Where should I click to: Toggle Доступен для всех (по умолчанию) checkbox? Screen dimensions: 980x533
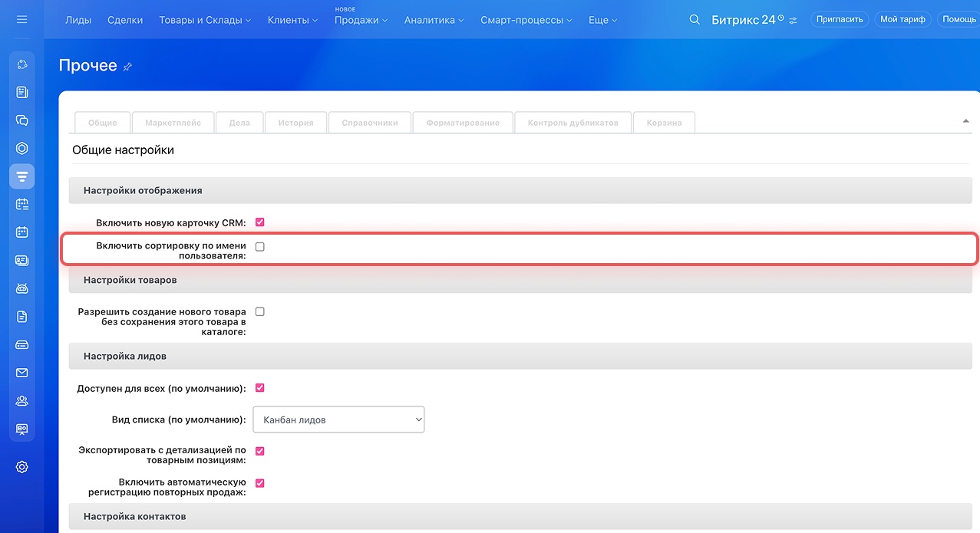260,388
